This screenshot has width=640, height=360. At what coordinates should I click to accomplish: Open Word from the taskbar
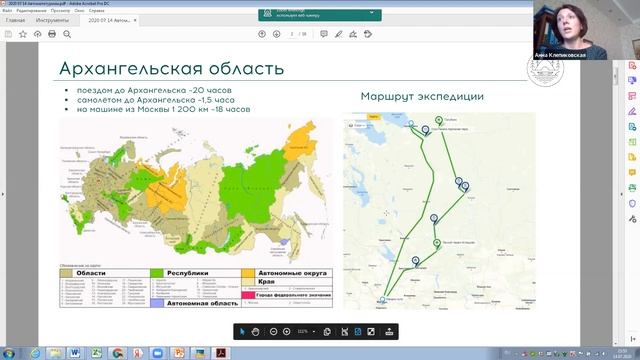[x=75, y=353]
